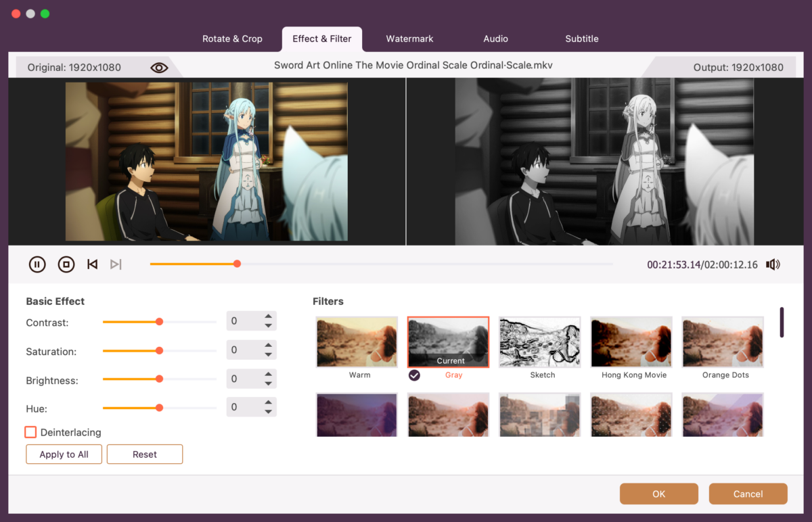Click the "Original: 1920x1080" label
This screenshot has height=522, width=812.
click(74, 68)
